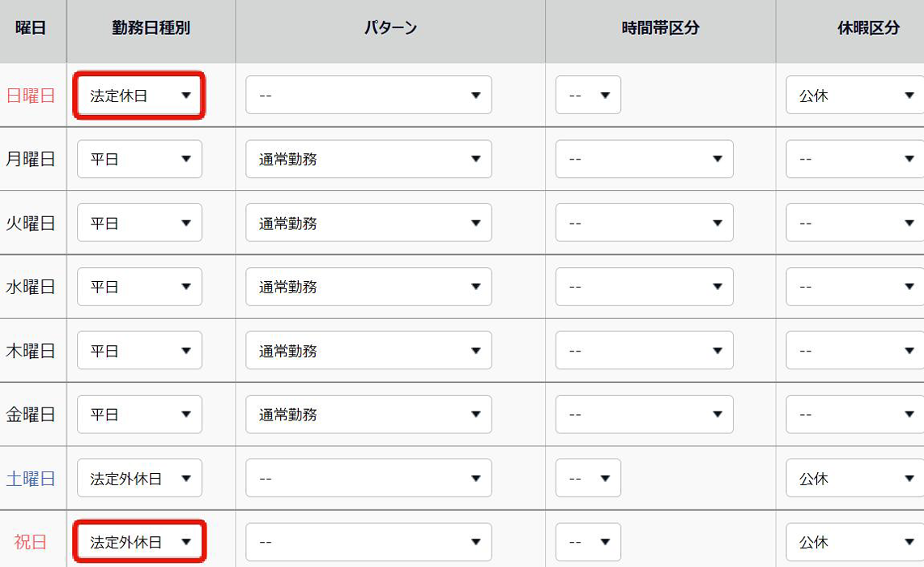The image size is (924, 567).
Task: Open Tuesday work day type 平日 dropdown
Action: (139, 223)
